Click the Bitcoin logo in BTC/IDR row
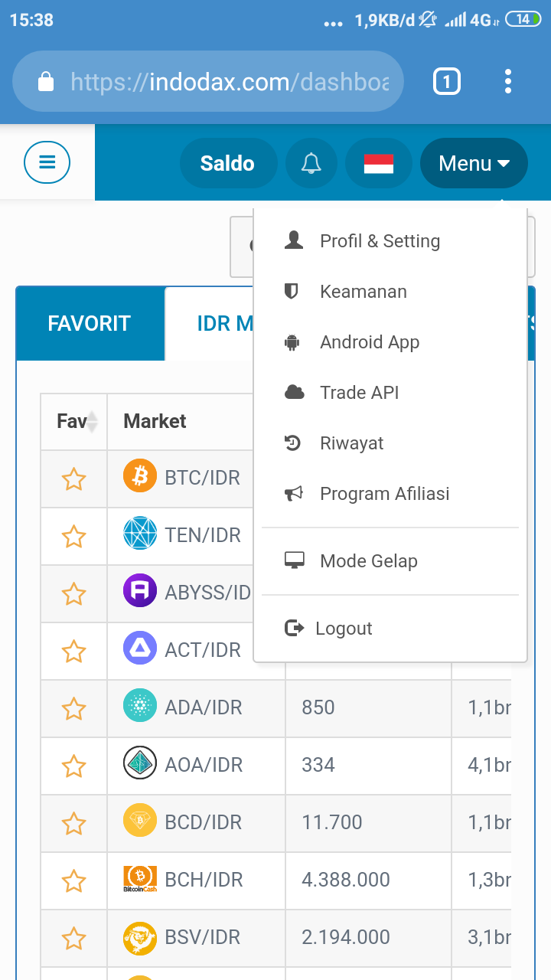The width and height of the screenshot is (551, 980). 140,477
